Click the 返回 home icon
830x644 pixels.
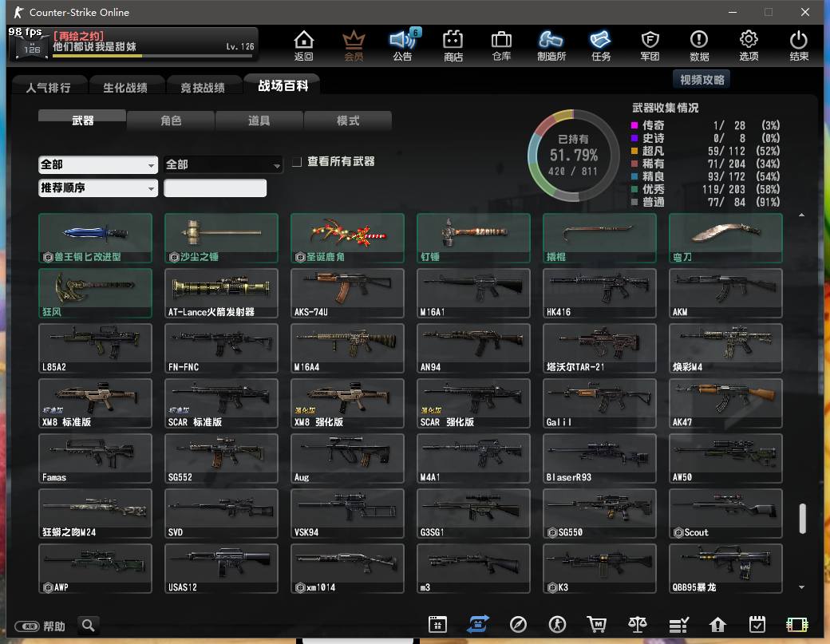[x=304, y=45]
